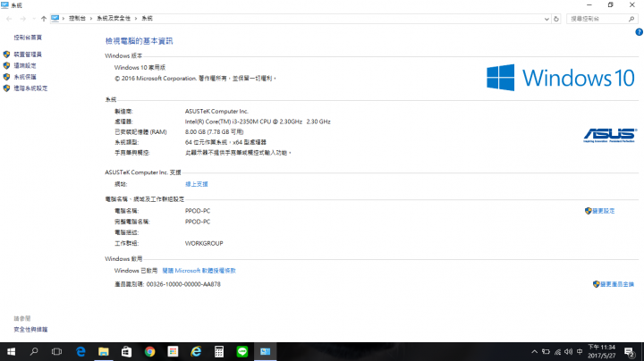
Task: Open Remote settings (遠端設定) link
Action: [25, 65]
